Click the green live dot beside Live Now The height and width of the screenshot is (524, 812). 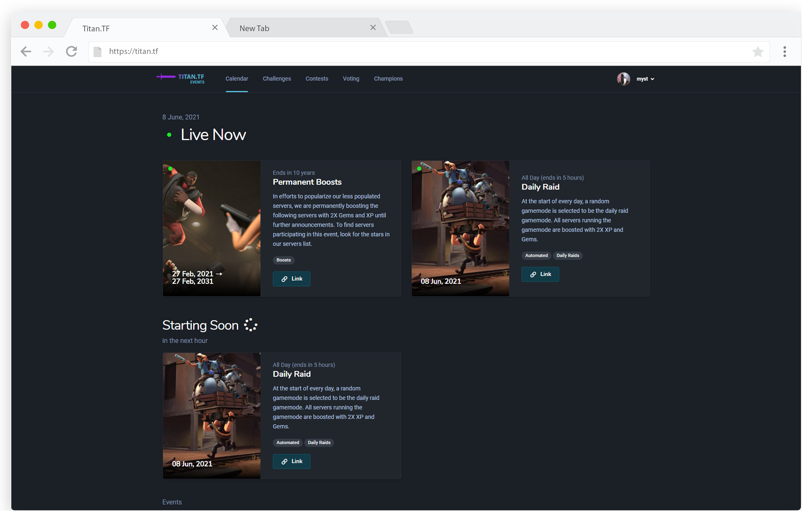point(169,135)
